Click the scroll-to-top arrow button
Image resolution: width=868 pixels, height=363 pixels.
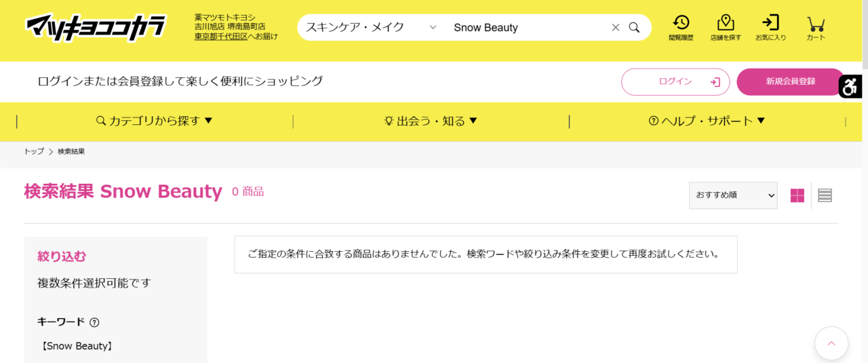point(831,343)
